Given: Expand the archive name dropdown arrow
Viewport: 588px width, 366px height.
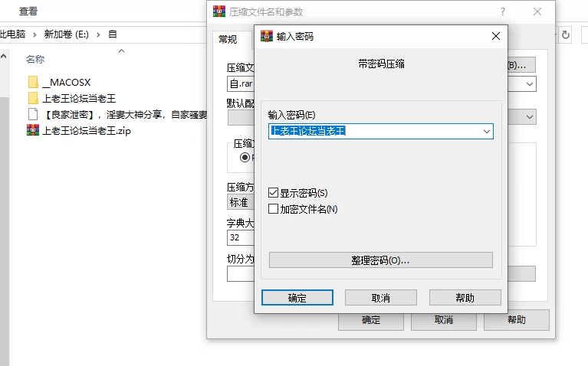Looking at the screenshot, I should [529, 83].
